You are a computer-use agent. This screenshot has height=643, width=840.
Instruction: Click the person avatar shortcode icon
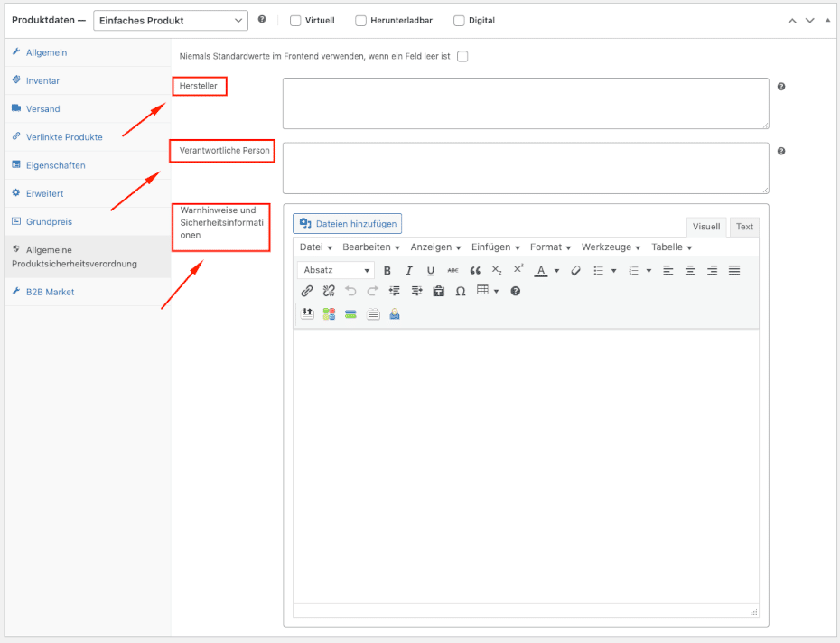pyautogui.click(x=395, y=314)
